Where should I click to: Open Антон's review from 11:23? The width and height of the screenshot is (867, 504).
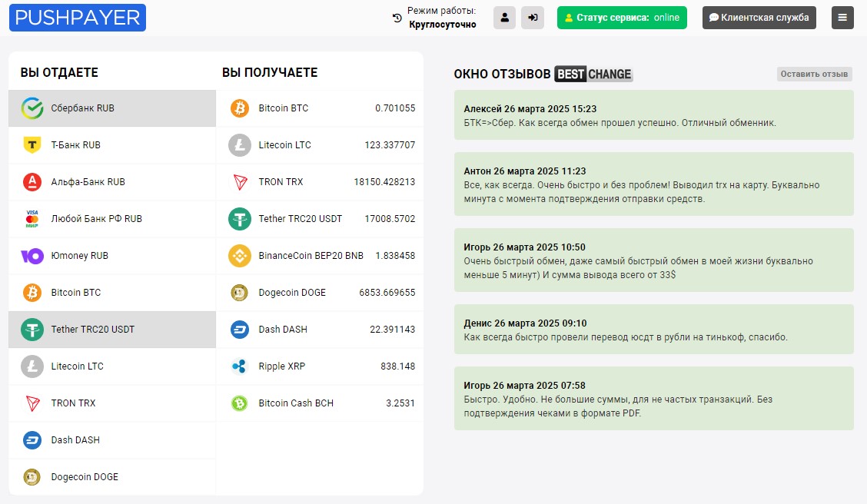click(x=653, y=184)
